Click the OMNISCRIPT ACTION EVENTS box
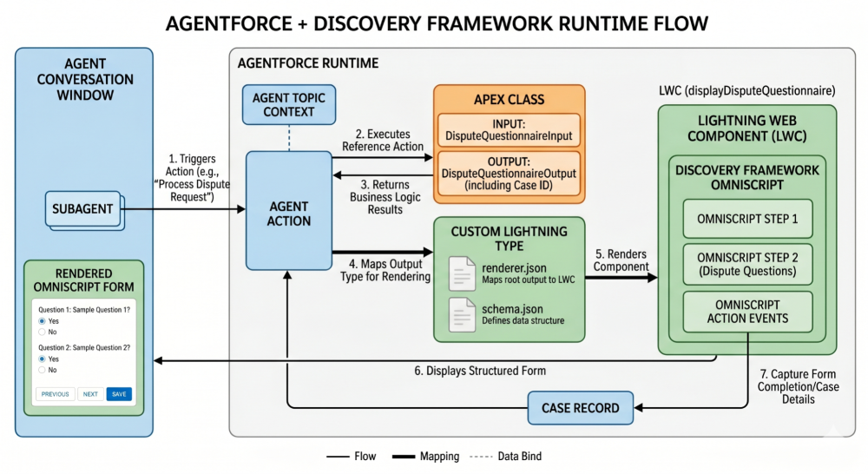The image size is (868, 474). [748, 312]
